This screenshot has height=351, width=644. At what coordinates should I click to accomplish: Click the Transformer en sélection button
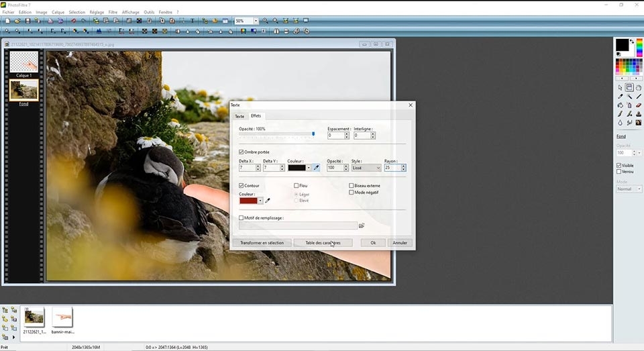pyautogui.click(x=262, y=242)
